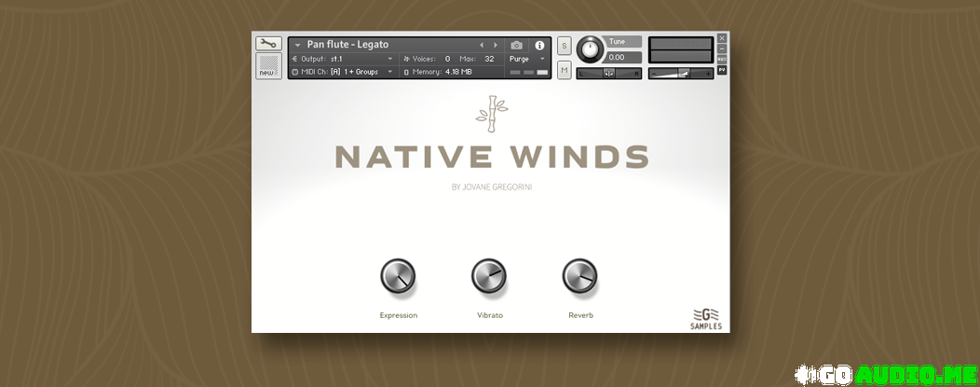Click the By Jovane Gregorini text

[491, 187]
